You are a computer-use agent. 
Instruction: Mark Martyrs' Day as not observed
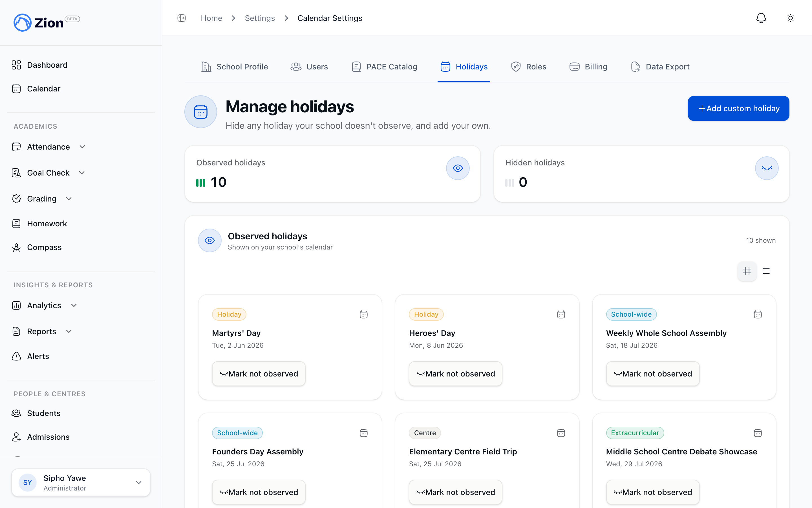pyautogui.click(x=259, y=374)
